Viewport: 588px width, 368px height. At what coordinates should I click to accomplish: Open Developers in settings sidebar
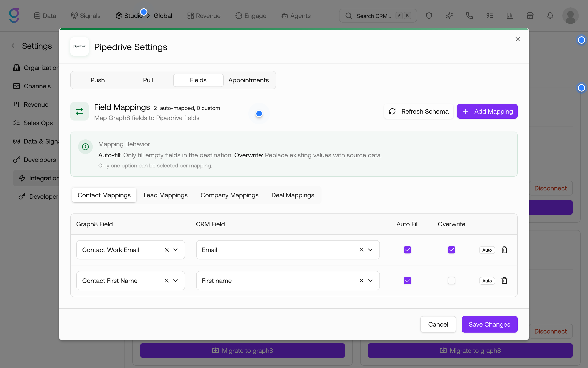point(34,160)
